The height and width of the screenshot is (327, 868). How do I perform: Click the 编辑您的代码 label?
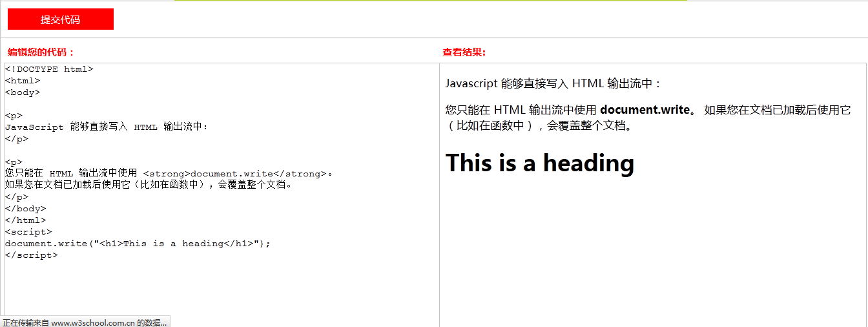(x=41, y=52)
